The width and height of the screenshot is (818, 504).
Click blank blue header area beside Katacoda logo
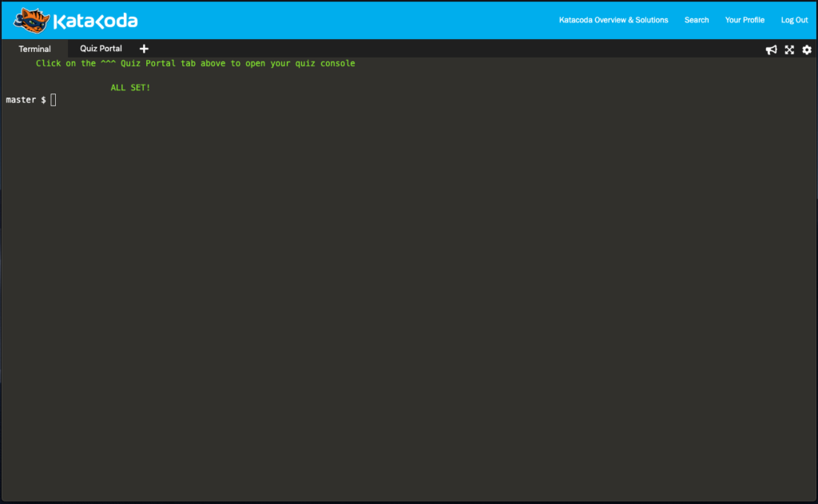coord(343,20)
